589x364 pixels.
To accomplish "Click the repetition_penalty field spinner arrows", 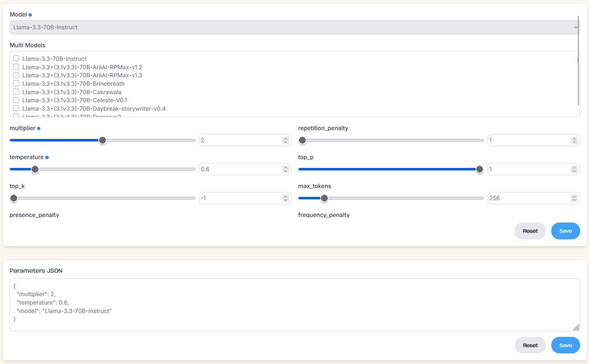I will [x=574, y=140].
